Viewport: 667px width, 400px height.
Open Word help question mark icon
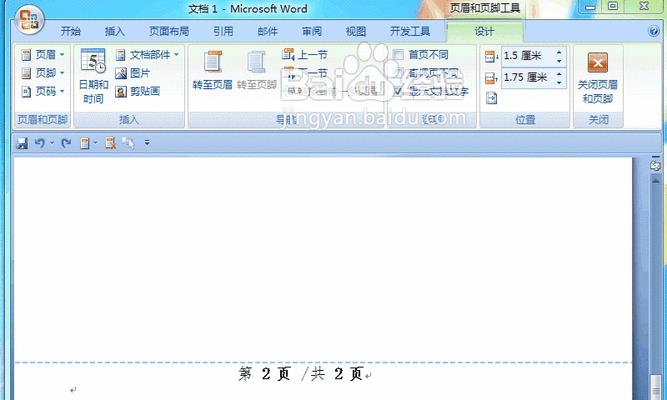(653, 31)
